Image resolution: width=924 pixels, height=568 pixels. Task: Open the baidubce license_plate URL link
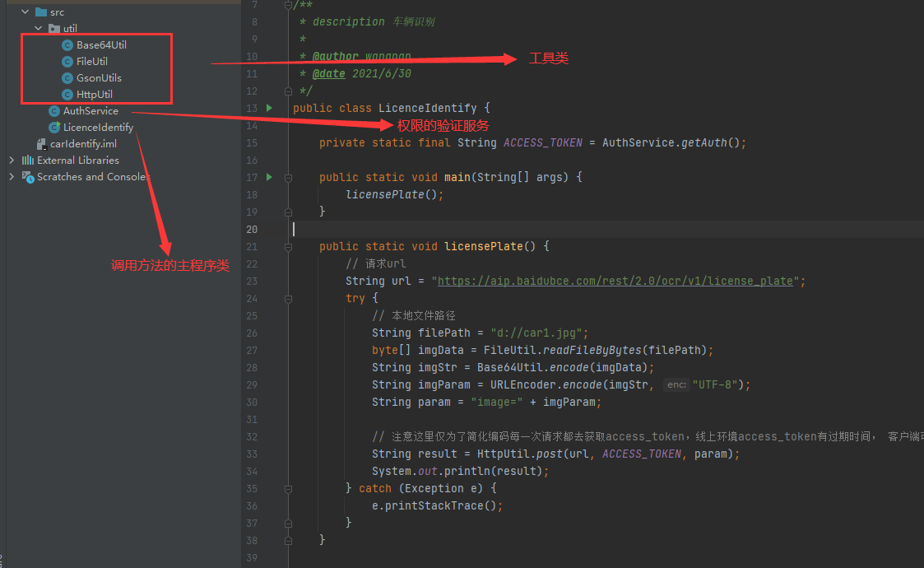[x=615, y=281]
